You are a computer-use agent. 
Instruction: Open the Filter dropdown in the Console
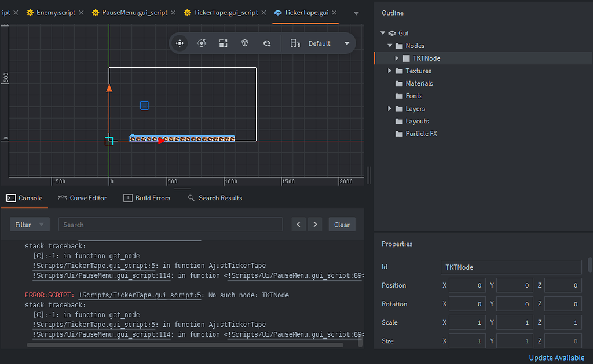point(29,225)
